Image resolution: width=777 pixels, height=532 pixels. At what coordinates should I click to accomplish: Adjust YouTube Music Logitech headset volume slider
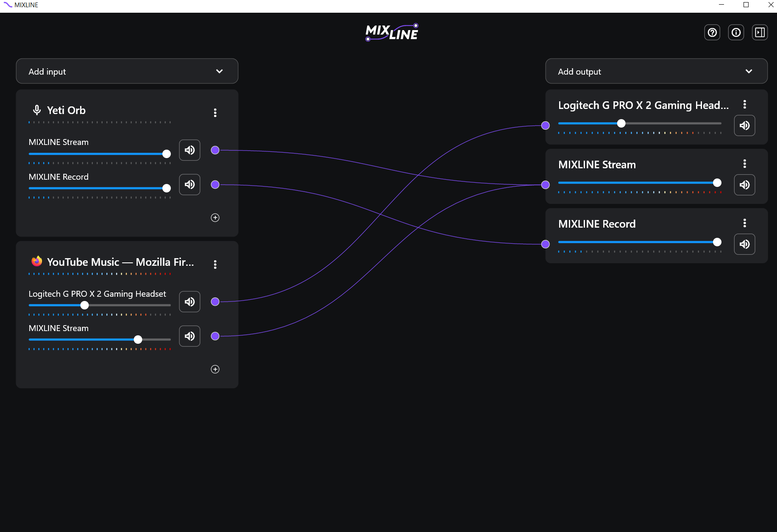coord(100,305)
